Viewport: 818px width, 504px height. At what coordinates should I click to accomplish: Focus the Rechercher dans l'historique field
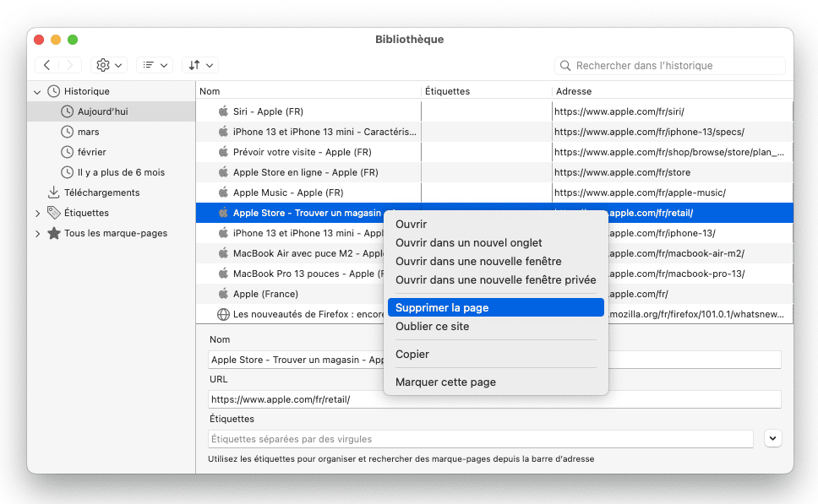670,66
